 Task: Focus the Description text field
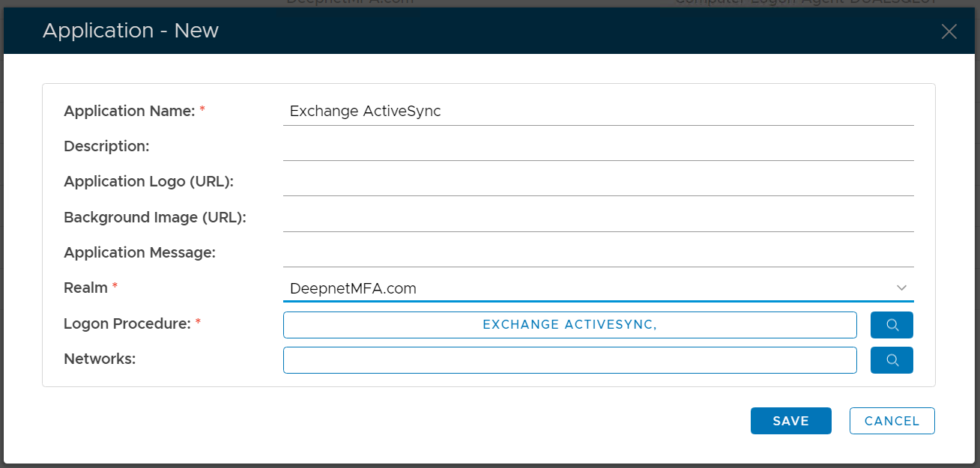point(598,147)
